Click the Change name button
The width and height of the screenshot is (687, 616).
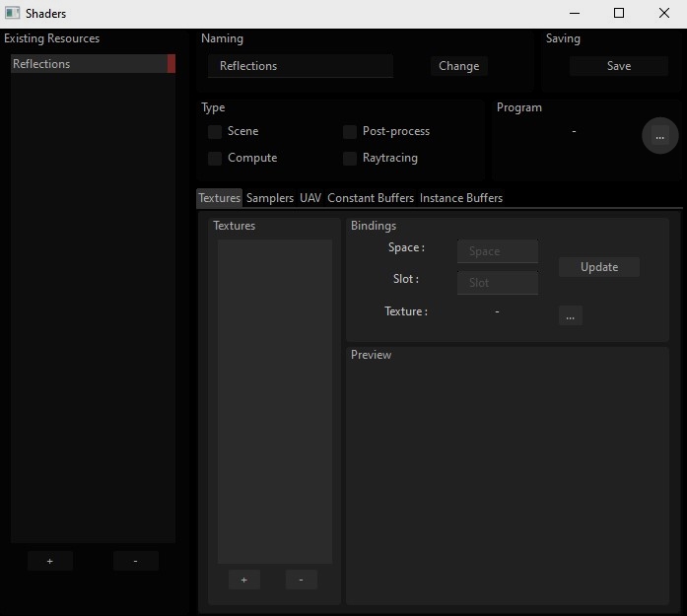click(458, 66)
